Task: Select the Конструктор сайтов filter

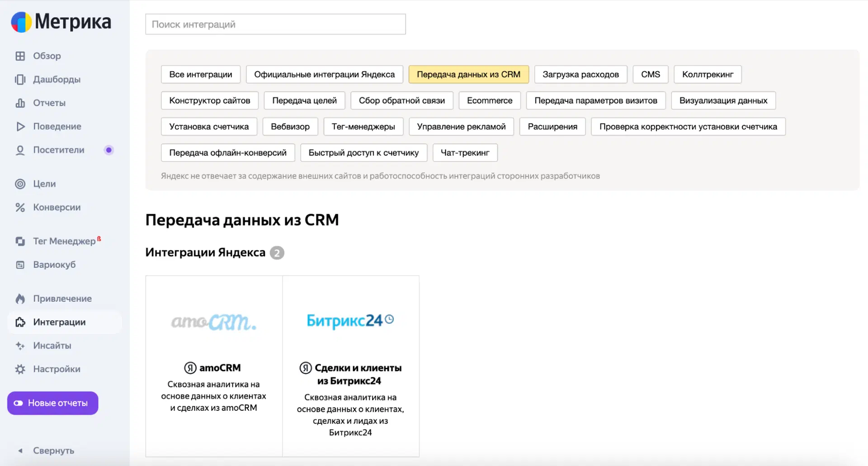Action: point(210,100)
